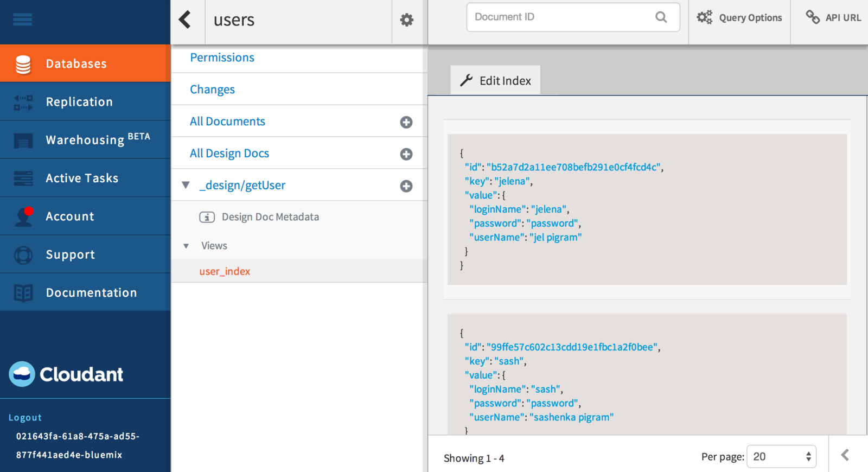Click the Warehousing icon
Viewport: 868px width, 472px height.
23,141
